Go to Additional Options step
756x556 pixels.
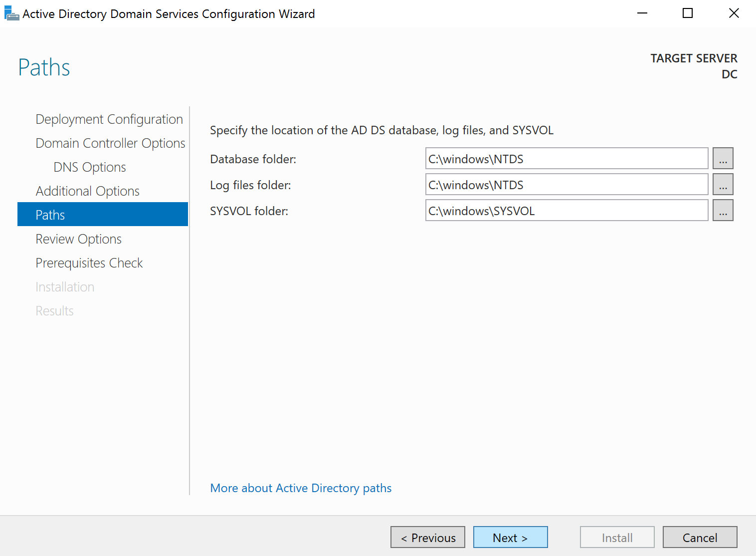[x=87, y=191]
